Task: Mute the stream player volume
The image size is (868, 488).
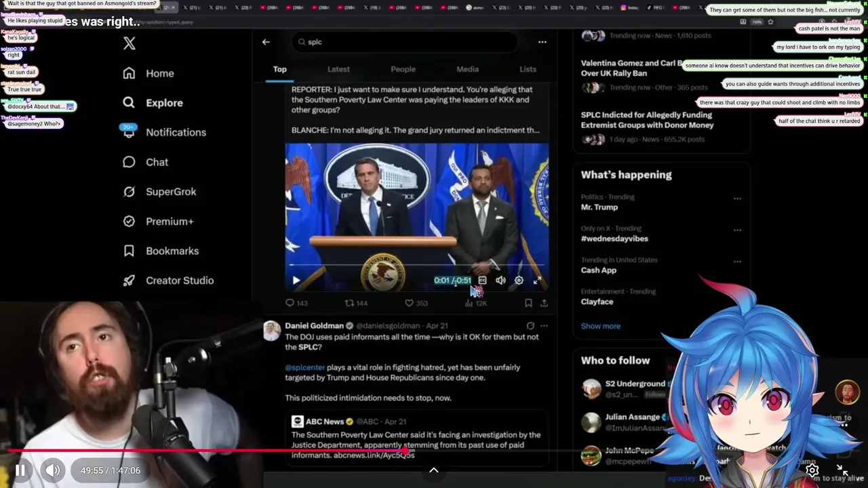Action: [53, 470]
